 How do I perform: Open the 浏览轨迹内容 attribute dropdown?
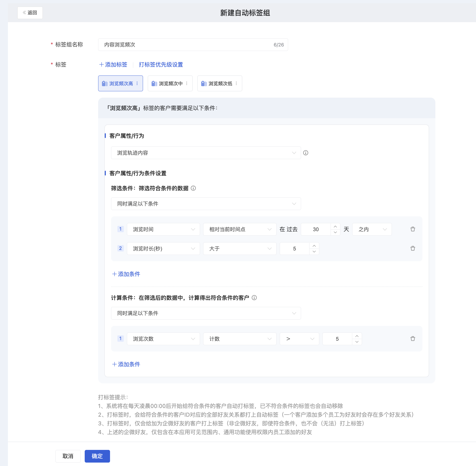click(x=206, y=153)
